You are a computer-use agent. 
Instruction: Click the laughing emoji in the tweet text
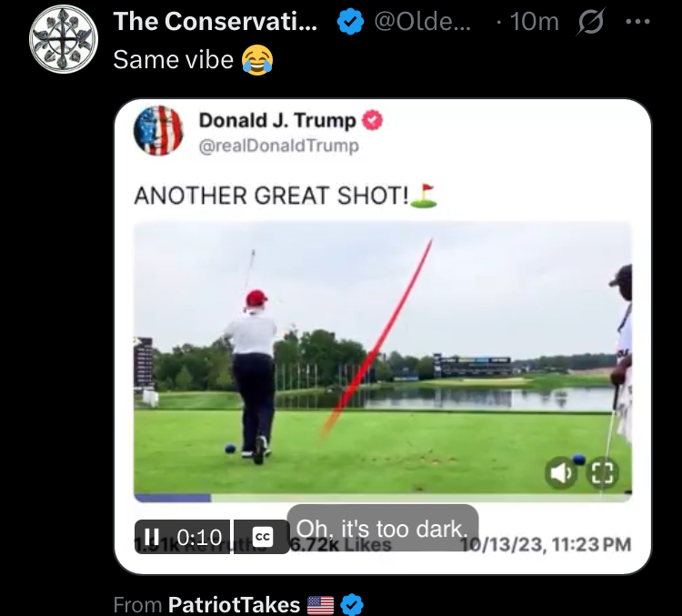(258, 60)
